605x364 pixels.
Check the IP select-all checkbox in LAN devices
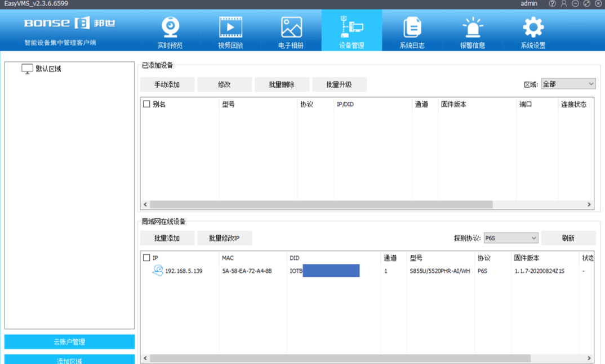tap(147, 258)
